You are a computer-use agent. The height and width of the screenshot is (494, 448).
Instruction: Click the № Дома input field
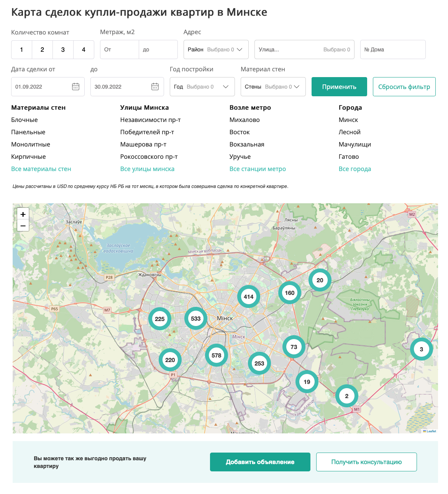[393, 49]
